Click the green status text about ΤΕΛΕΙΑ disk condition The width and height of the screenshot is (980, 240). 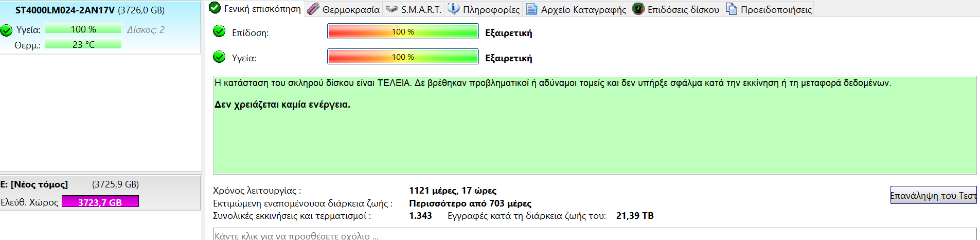pos(553,83)
